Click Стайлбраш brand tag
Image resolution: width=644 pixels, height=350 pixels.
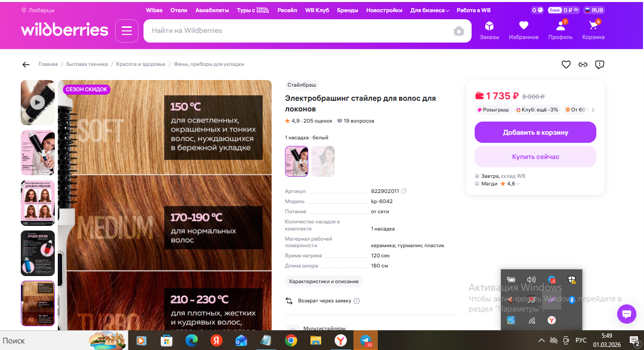301,85
